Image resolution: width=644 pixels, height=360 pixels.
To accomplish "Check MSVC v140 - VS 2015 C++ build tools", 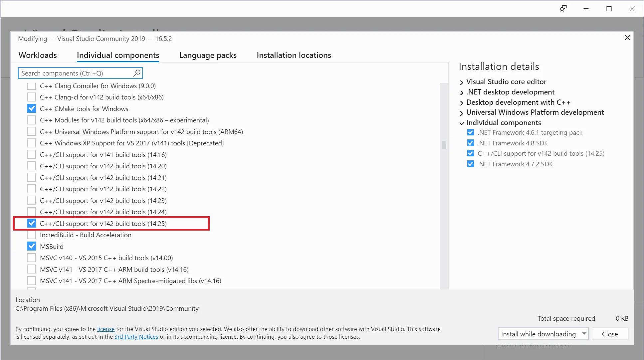I will click(x=32, y=258).
